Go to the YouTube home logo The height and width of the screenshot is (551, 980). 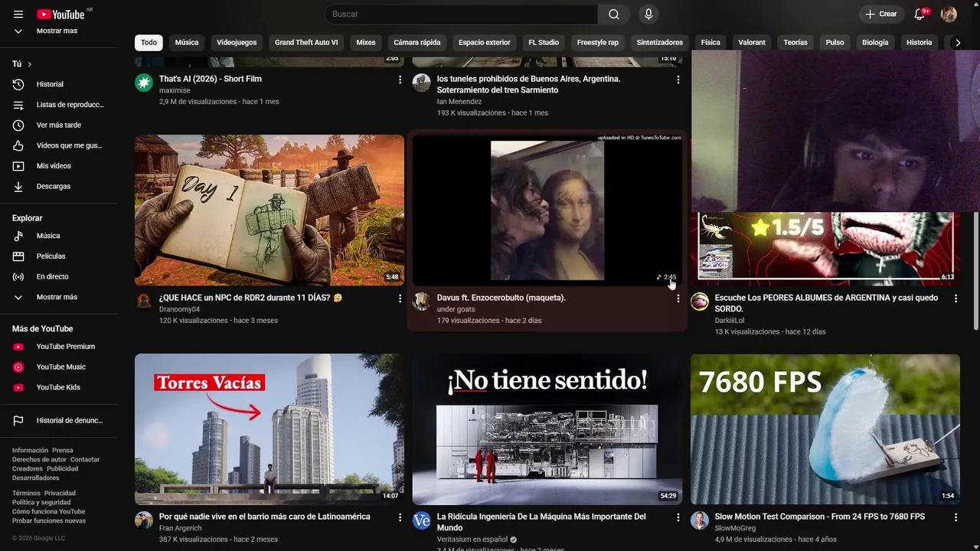(60, 15)
